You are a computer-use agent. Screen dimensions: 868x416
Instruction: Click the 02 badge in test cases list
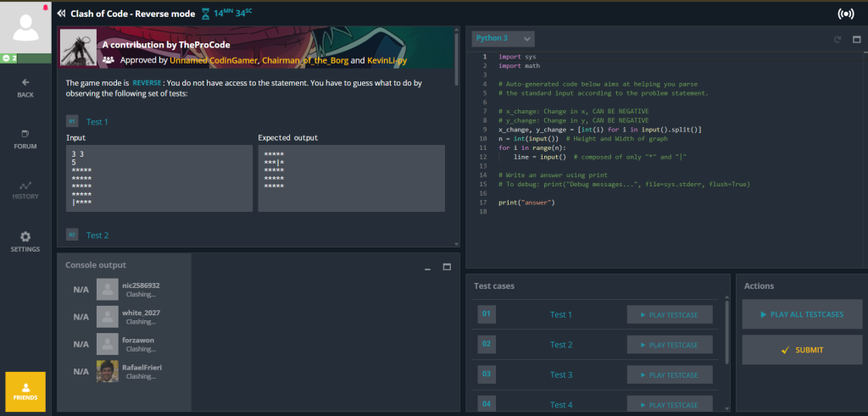click(487, 344)
